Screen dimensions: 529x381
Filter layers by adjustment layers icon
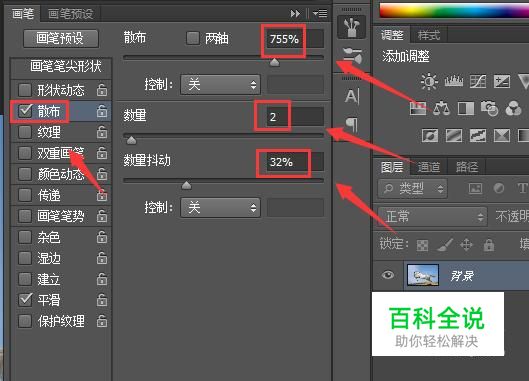tap(499, 188)
